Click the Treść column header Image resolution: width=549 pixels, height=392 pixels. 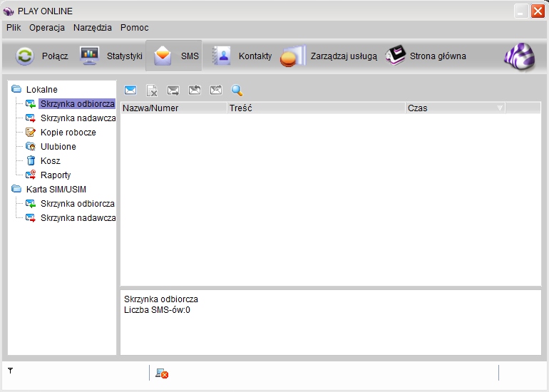pyautogui.click(x=316, y=108)
